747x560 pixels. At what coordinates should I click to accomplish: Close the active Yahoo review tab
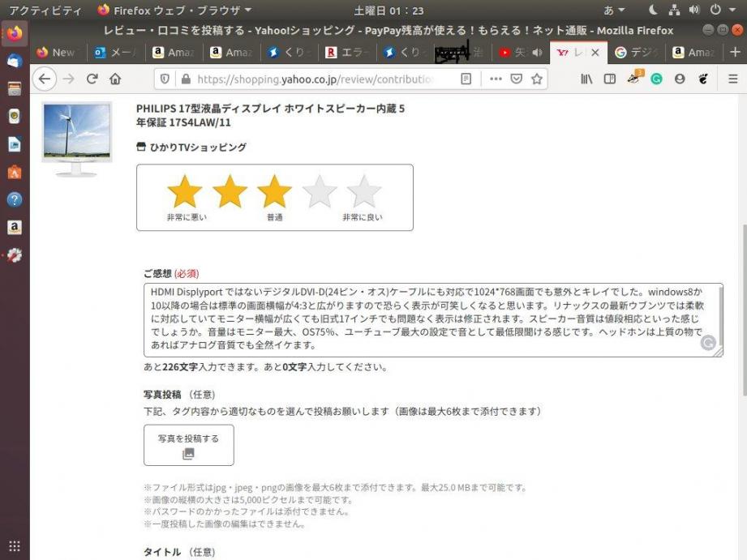(x=595, y=53)
